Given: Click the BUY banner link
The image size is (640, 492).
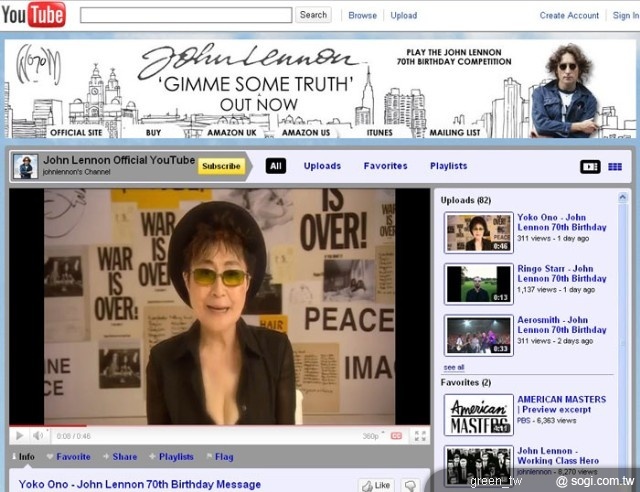Looking at the screenshot, I should pos(153,132).
